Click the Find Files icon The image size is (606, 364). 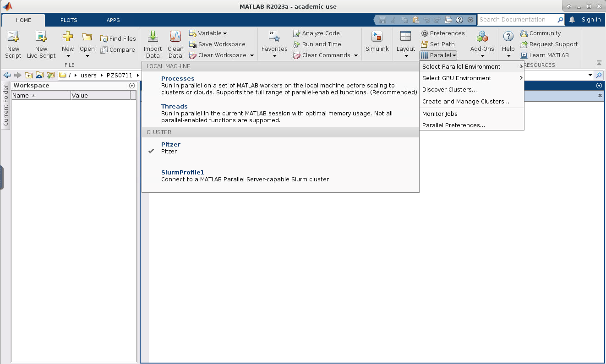[104, 39]
